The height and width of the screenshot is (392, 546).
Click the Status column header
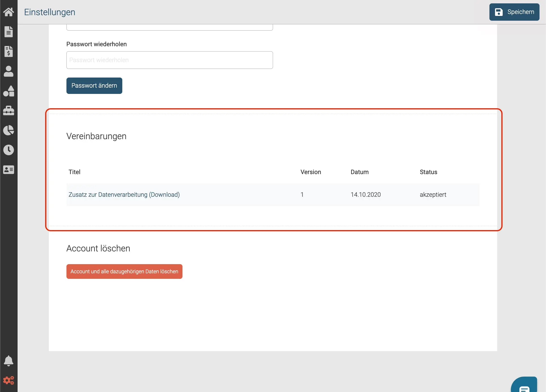[x=429, y=172]
